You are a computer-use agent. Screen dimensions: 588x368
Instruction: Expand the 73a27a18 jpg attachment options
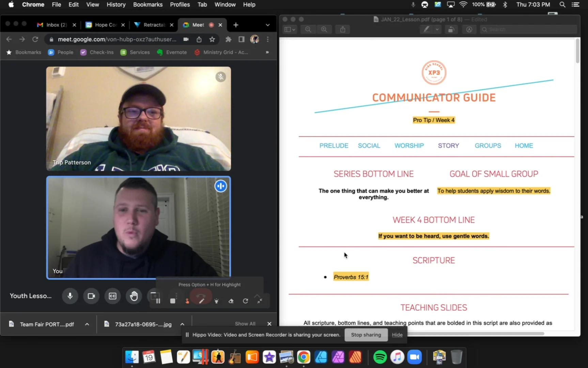coord(182,324)
